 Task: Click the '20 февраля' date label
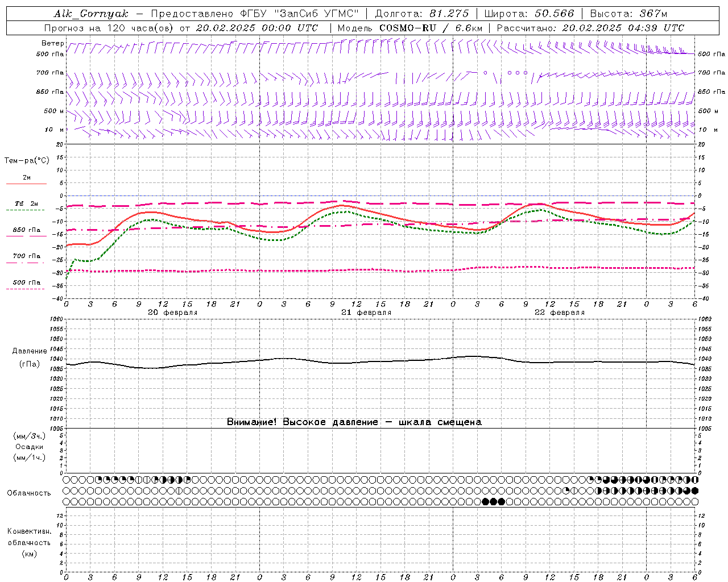tap(173, 313)
